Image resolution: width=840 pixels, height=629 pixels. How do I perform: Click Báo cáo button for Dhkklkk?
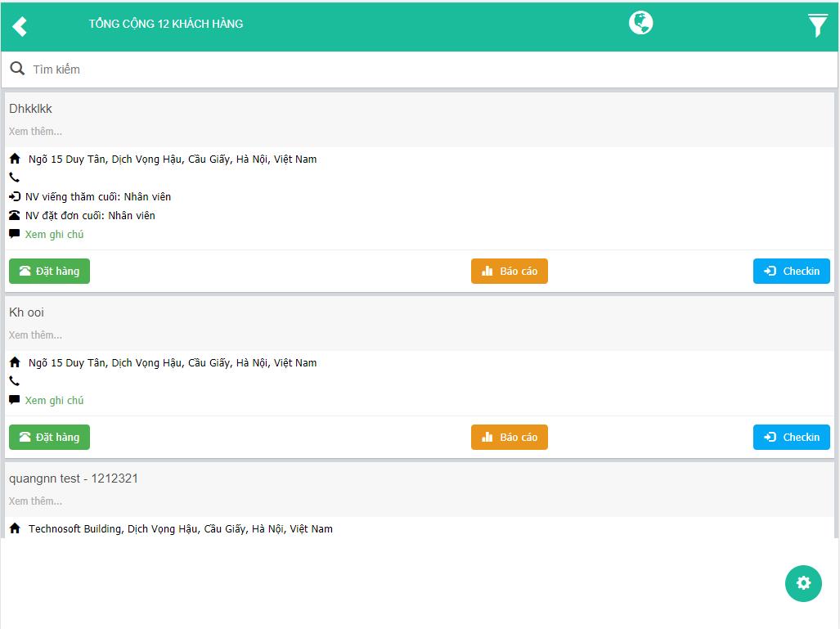pos(509,271)
